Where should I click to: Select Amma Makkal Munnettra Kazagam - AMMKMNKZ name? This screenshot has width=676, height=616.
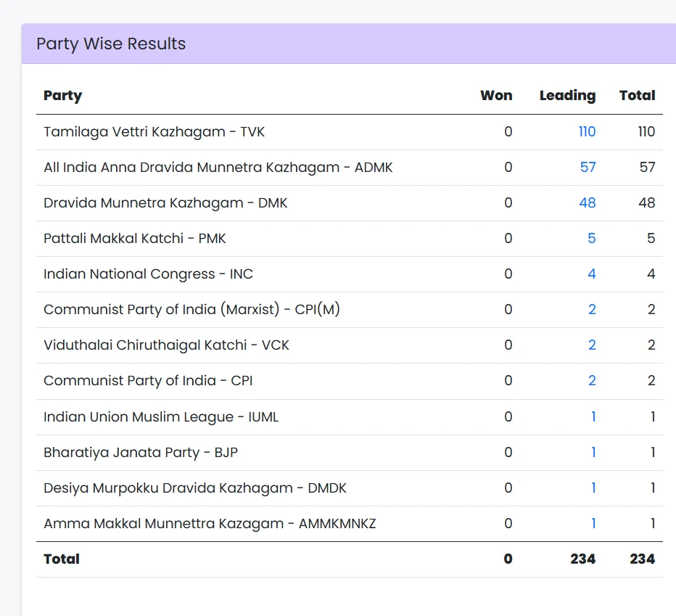[210, 523]
